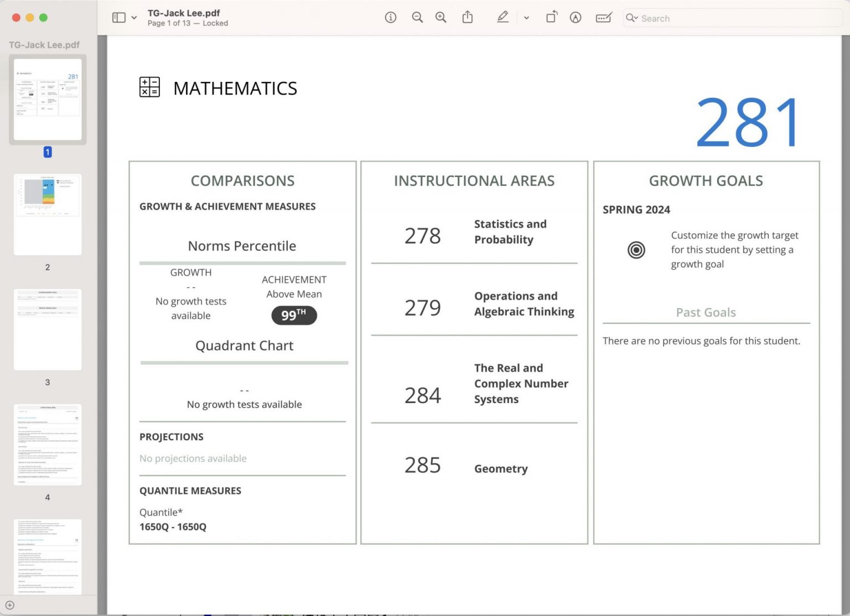Go to page 4 thumbnail

tap(48, 445)
